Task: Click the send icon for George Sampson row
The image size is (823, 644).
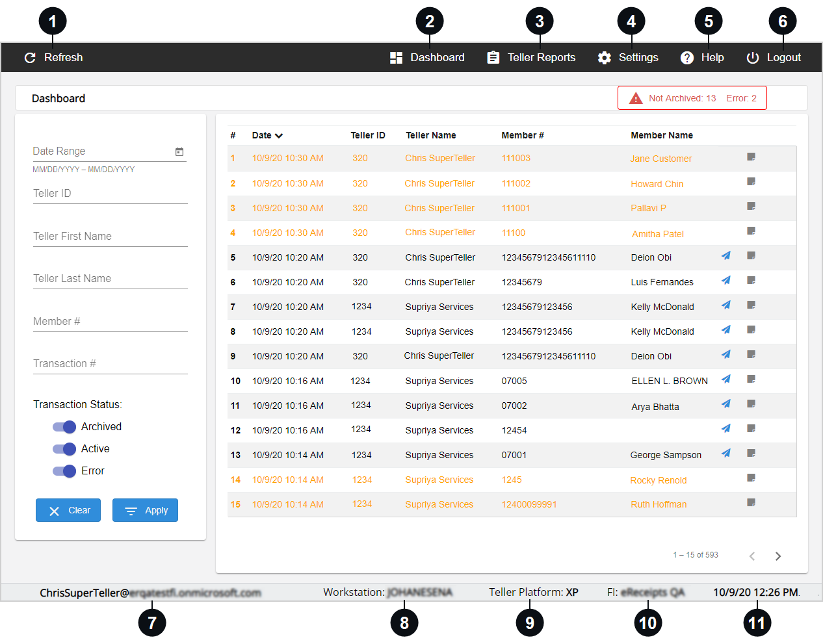Action: tap(726, 454)
